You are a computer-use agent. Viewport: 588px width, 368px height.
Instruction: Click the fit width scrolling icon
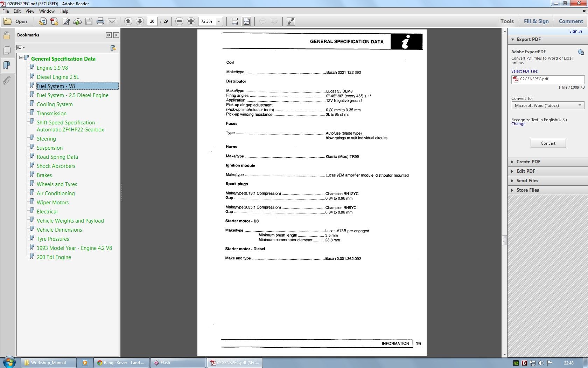coord(235,21)
